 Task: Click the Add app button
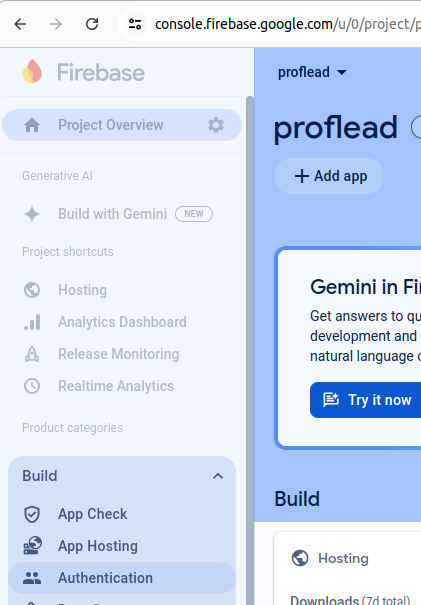(329, 176)
